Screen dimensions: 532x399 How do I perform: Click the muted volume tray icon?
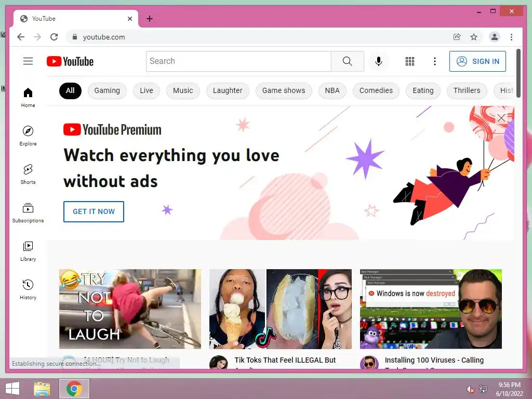[470, 389]
